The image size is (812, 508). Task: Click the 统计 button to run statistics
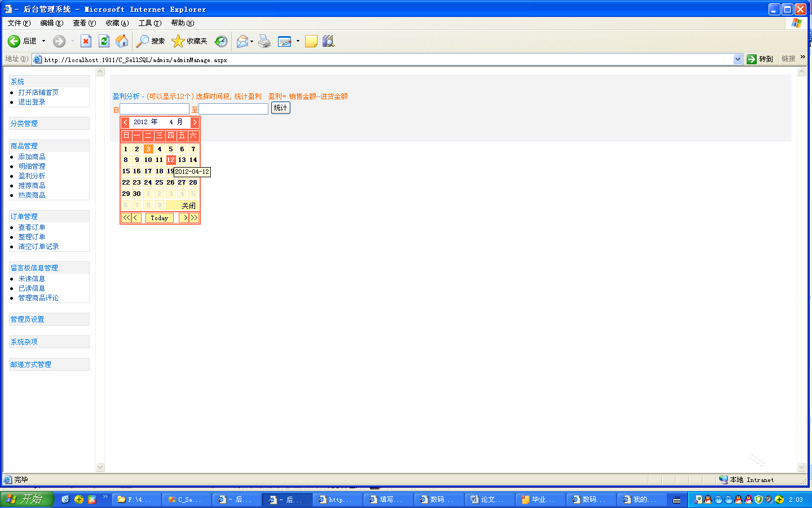[x=280, y=108]
